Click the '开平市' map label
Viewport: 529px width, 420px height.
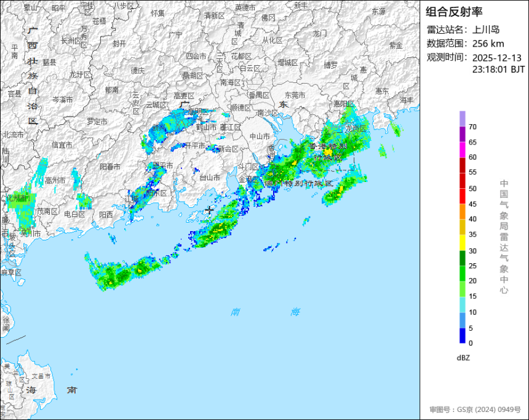pos(195,145)
